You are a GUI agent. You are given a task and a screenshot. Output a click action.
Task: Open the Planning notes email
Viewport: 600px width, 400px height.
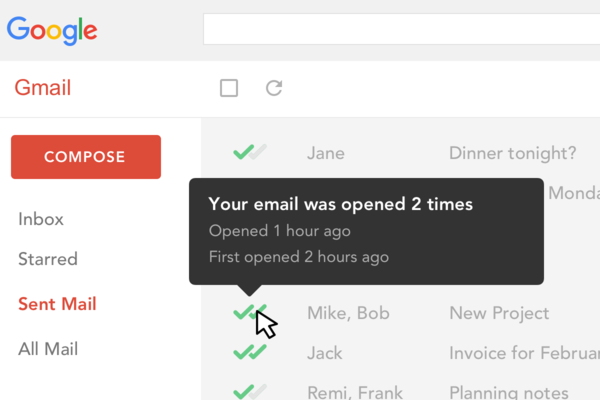click(509, 393)
